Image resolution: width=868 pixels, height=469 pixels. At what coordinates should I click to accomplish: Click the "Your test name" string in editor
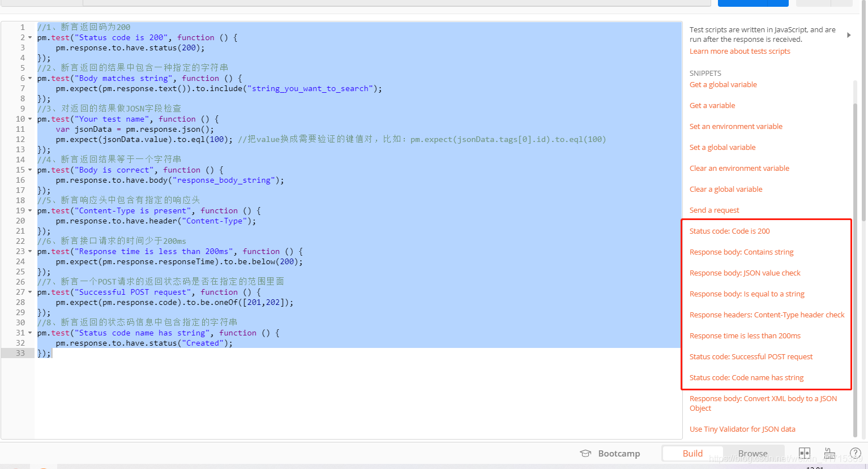tap(112, 119)
